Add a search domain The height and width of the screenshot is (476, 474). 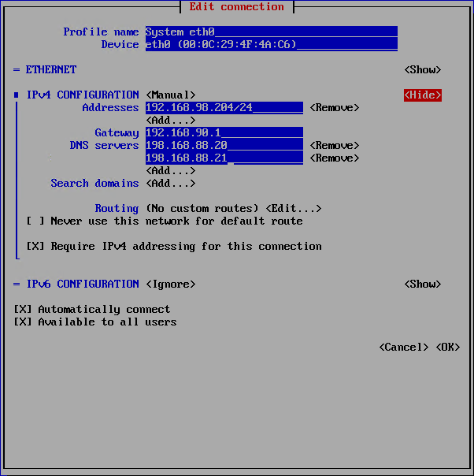coord(170,184)
